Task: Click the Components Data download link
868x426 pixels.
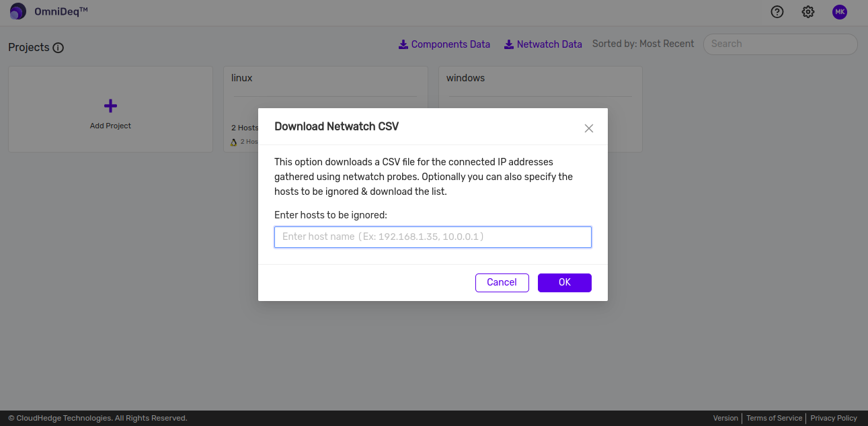Action: [x=444, y=44]
